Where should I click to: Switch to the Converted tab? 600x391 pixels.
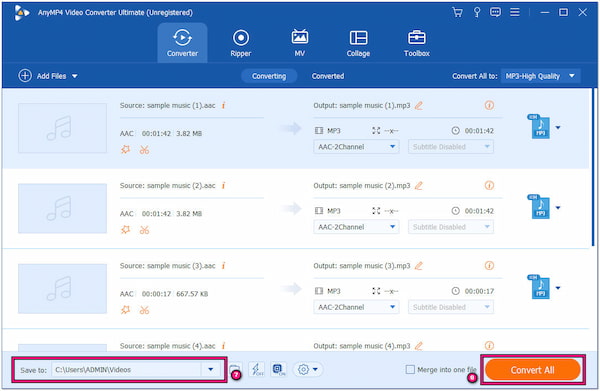[328, 76]
